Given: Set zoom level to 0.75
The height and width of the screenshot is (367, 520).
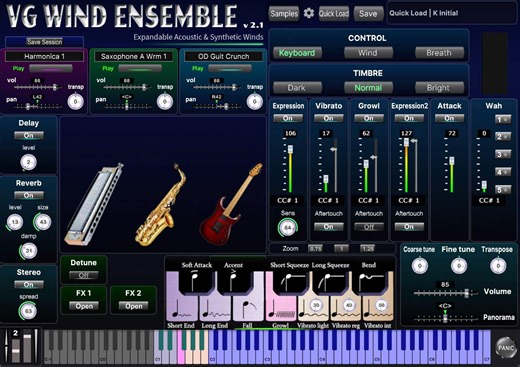Looking at the screenshot, I should pos(316,249).
